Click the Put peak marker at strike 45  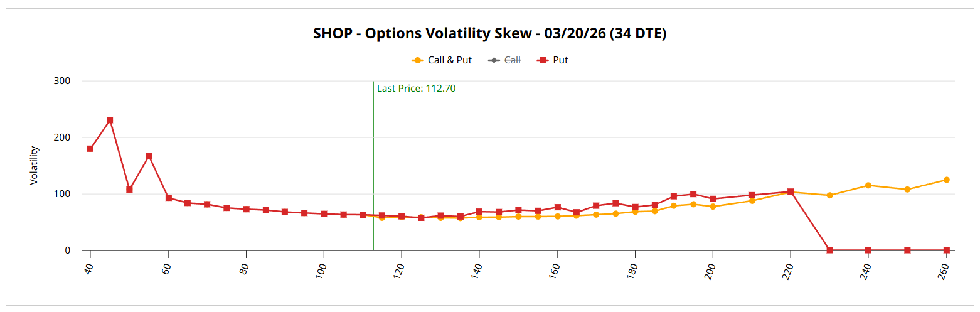[x=110, y=120]
